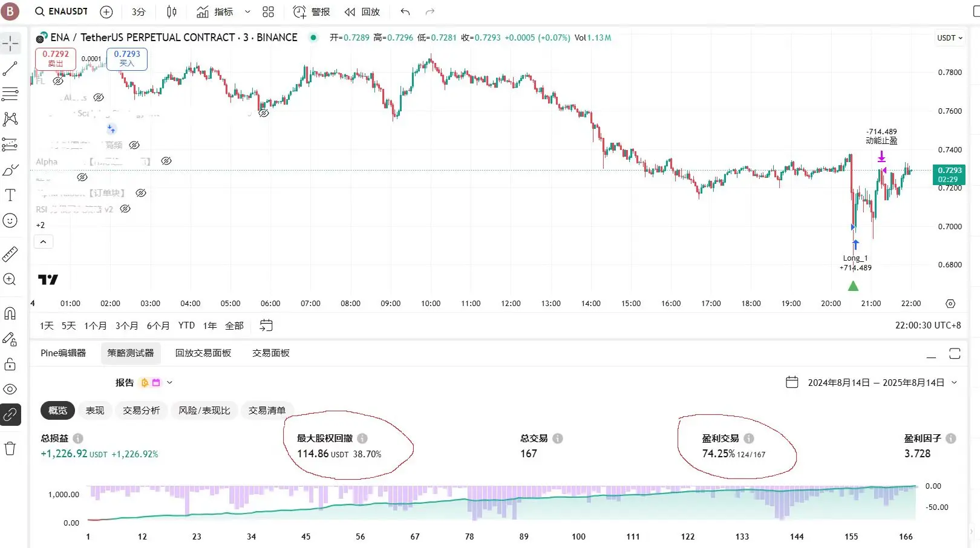
Task: Switch to the 表现 report tab
Action: pyautogui.click(x=95, y=410)
